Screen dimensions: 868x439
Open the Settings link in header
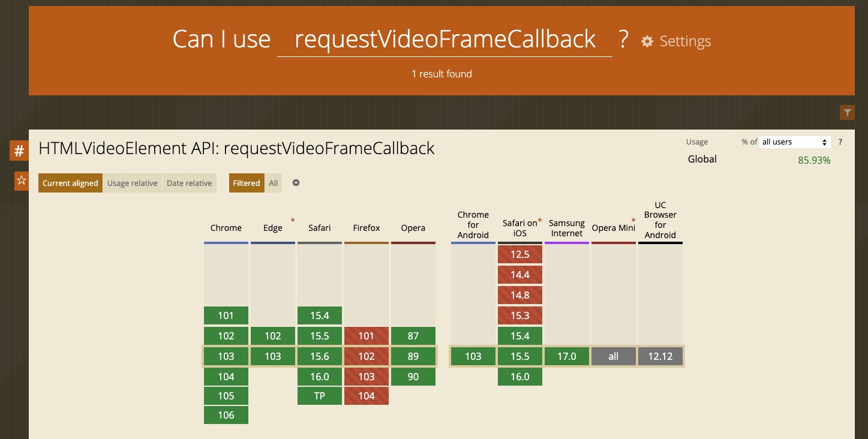click(x=685, y=41)
